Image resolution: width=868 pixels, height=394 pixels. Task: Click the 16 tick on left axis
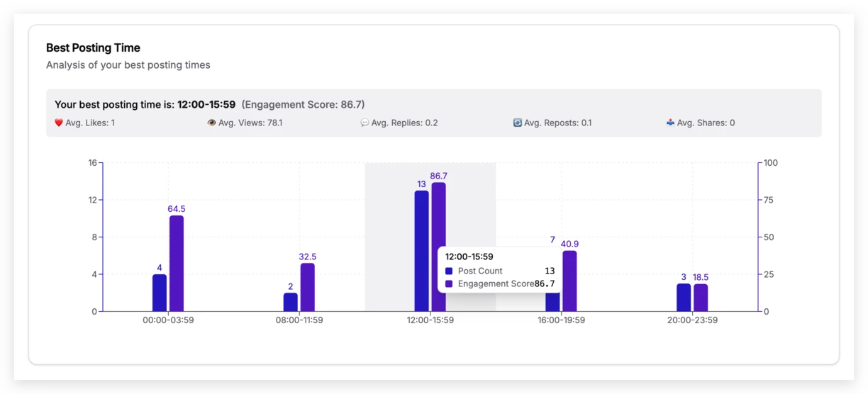coord(92,163)
